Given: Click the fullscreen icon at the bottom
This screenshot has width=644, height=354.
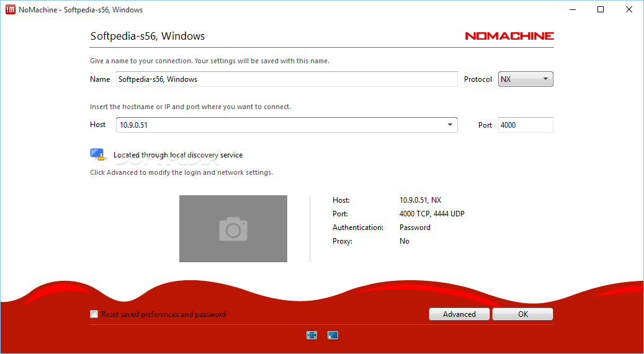Looking at the screenshot, I should (x=311, y=335).
